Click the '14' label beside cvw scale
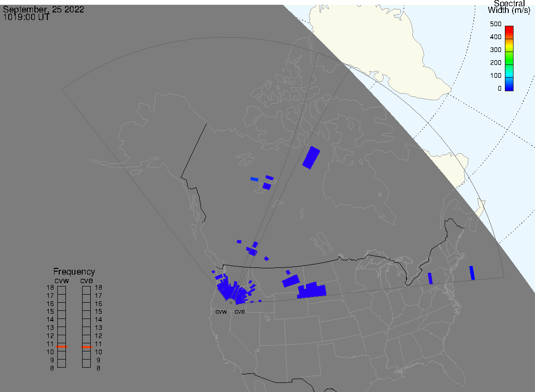 pos(50,320)
